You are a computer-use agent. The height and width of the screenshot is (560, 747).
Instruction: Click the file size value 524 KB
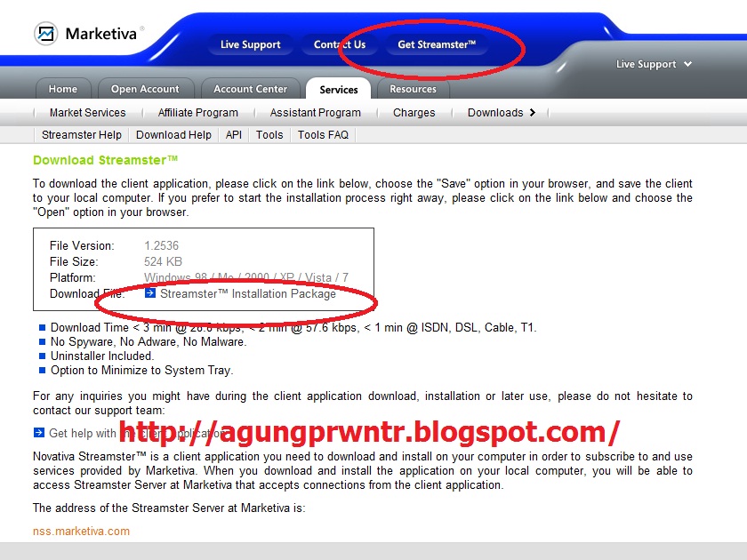pyautogui.click(x=163, y=261)
